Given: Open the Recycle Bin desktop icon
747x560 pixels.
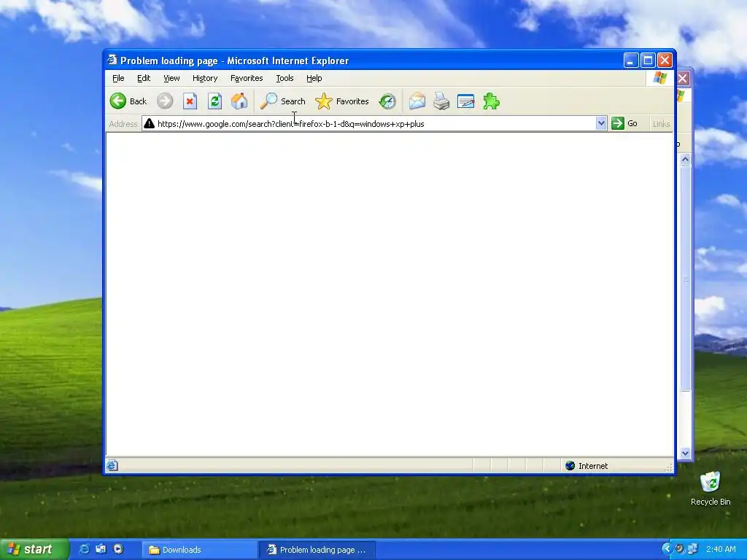Looking at the screenshot, I should click(711, 488).
